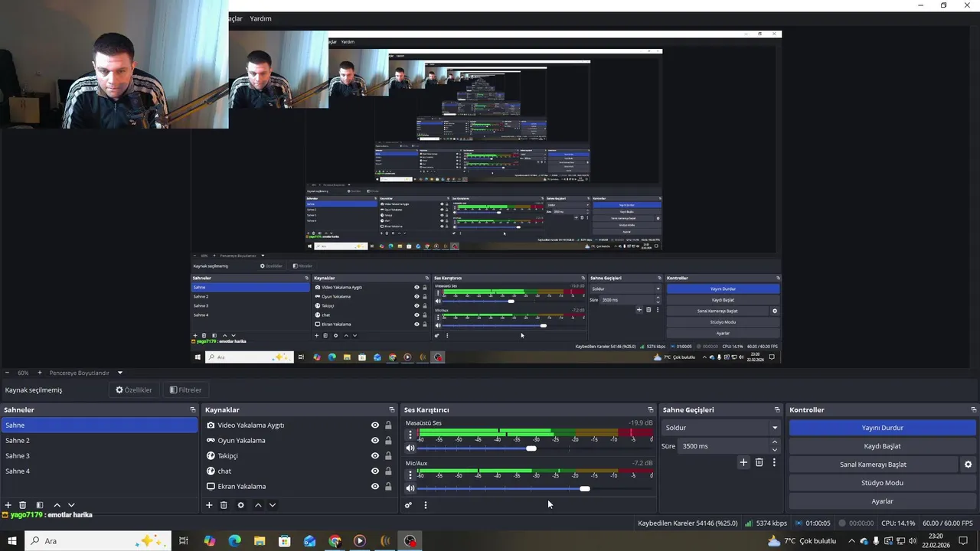Hide the Oyun Yakalama source
Image resolution: width=980 pixels, height=551 pixels.
pos(375,441)
